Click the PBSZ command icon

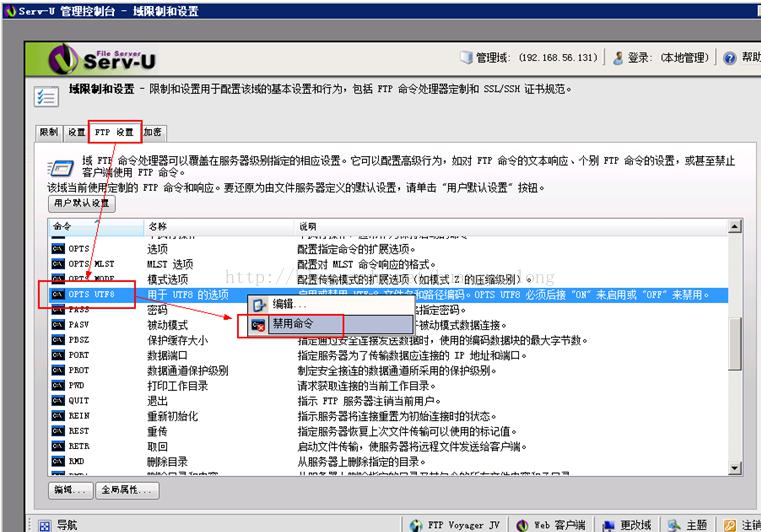[x=58, y=340]
